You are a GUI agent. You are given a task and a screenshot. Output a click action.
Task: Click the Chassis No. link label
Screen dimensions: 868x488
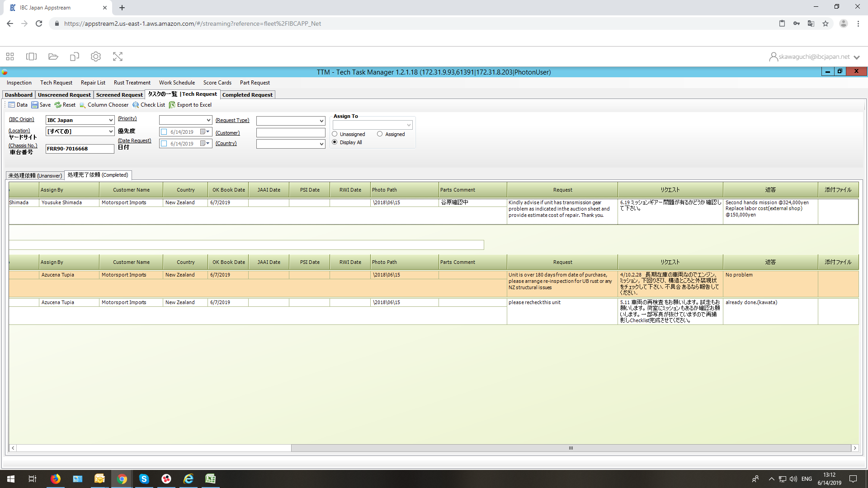tap(23, 145)
